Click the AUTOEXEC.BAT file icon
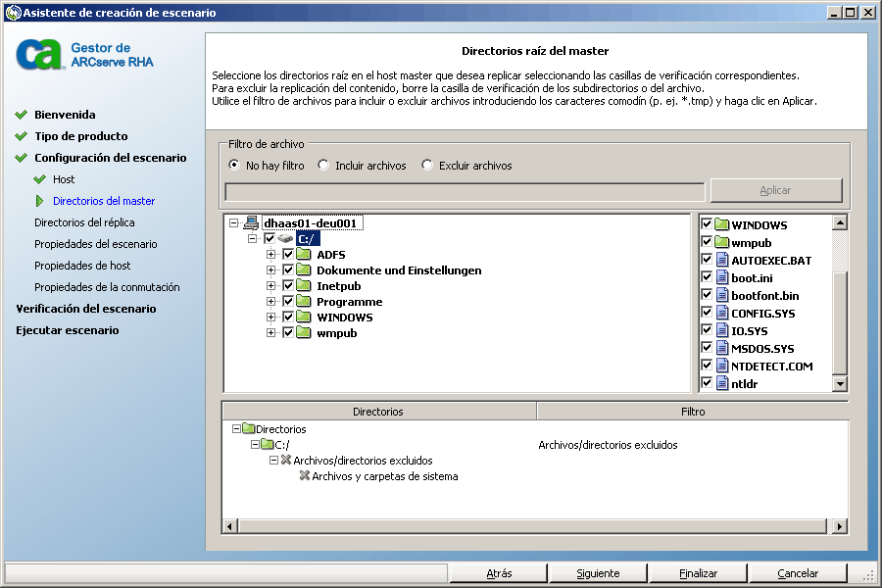This screenshot has height=588, width=882. [x=721, y=261]
